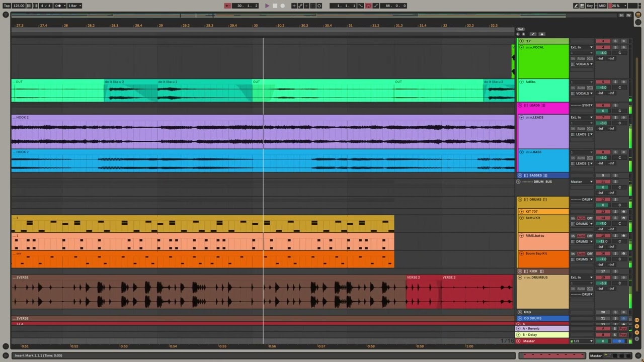Click the Stop button in transport

coord(275,6)
